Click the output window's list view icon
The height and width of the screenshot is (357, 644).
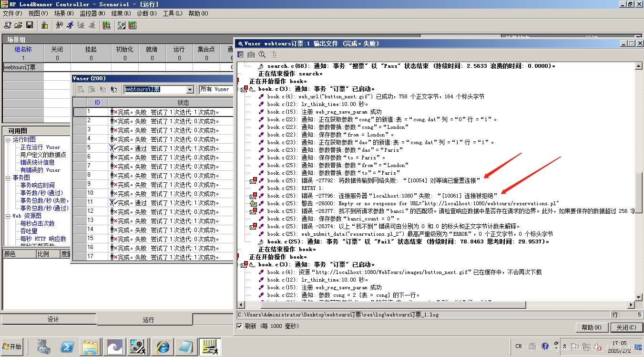(240, 55)
